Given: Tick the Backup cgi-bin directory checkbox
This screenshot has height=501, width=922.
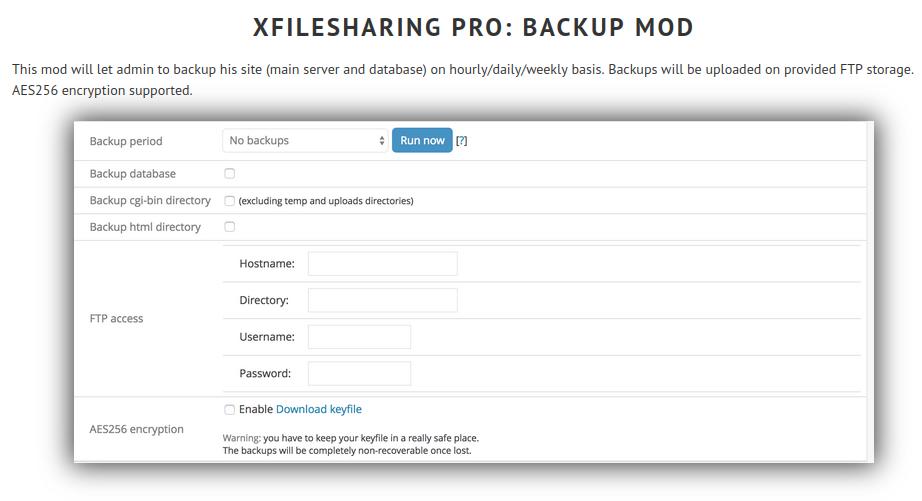Looking at the screenshot, I should click(229, 201).
